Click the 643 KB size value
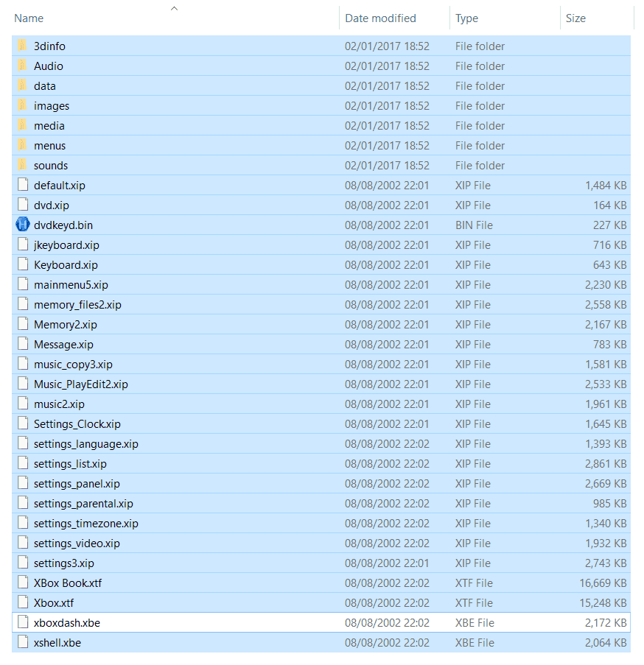The width and height of the screenshot is (644, 665). click(609, 265)
